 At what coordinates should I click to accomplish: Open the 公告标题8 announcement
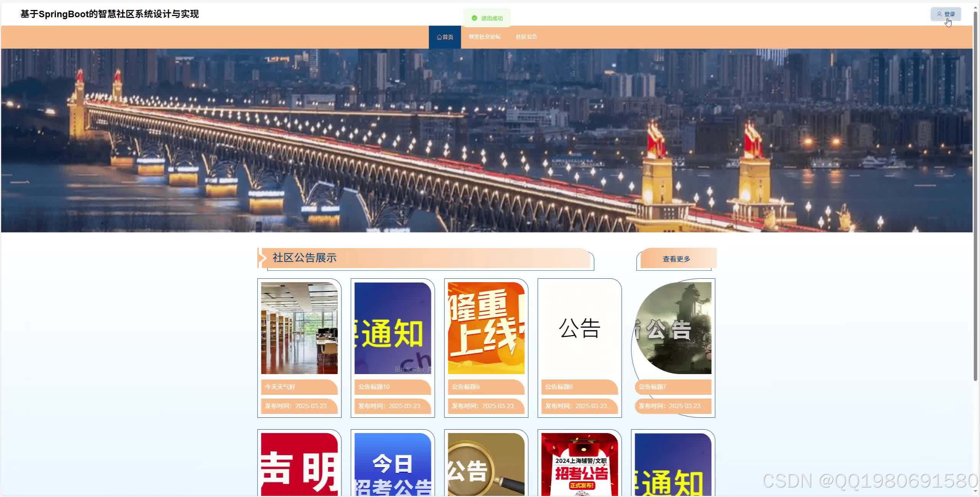coord(558,387)
